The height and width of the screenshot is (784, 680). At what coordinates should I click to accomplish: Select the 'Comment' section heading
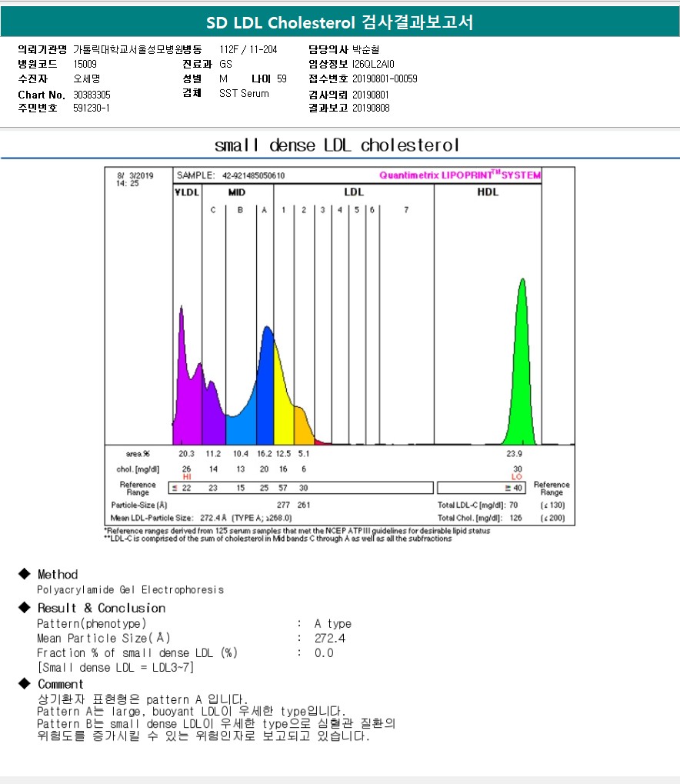coord(61,684)
